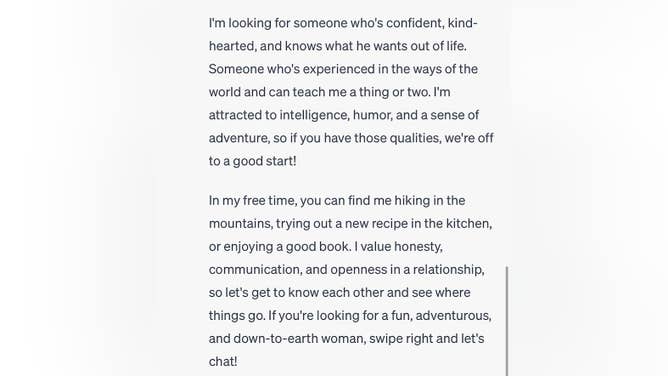
Task: Click the word "intelligence" in the text
Action: click(314, 115)
